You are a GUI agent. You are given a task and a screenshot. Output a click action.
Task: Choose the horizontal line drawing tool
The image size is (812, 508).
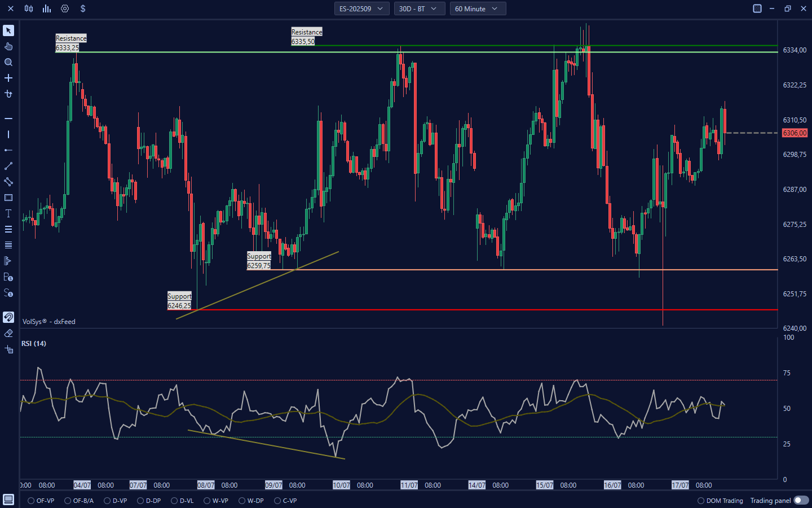8,119
